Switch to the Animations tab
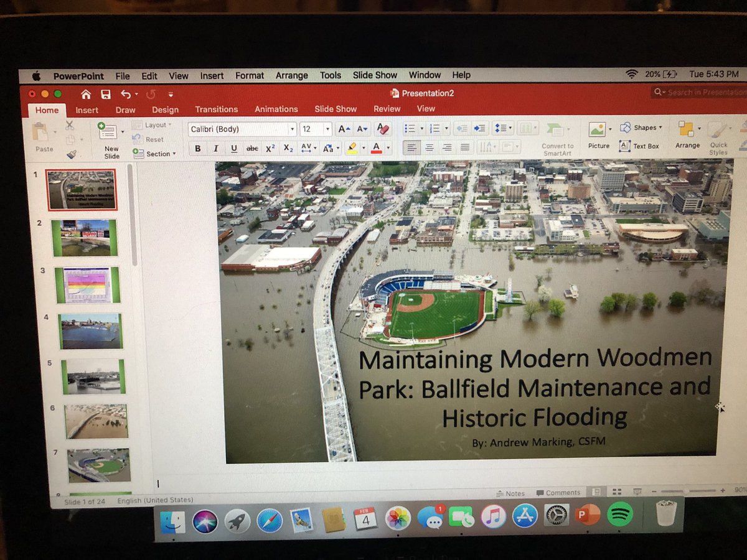The image size is (747, 560). (x=276, y=109)
